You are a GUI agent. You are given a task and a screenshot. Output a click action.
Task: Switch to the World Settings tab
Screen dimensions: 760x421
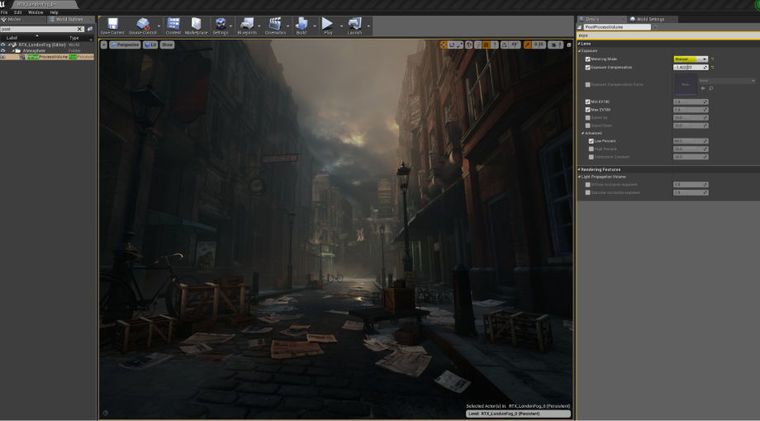pos(650,19)
